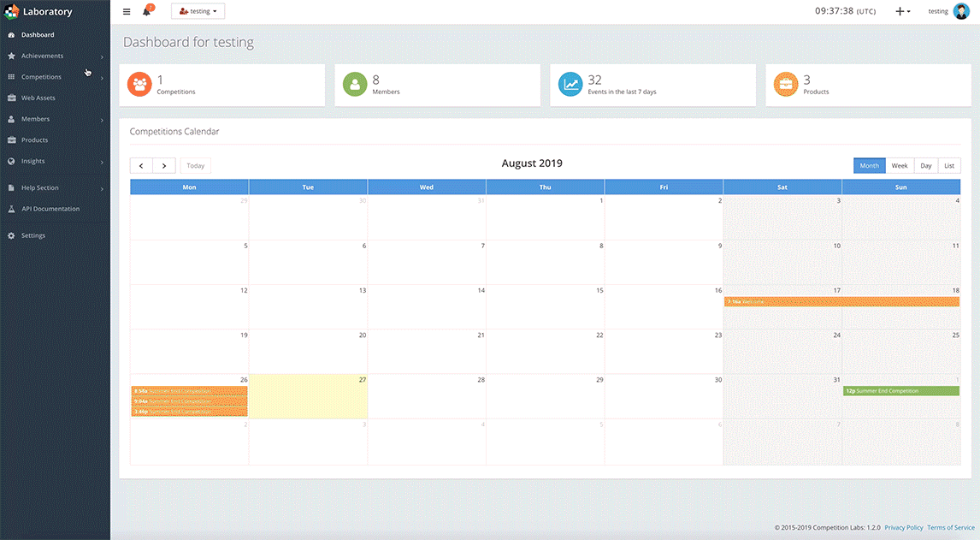The height and width of the screenshot is (540, 980).
Task: Click the user avatar in top right
Action: (x=961, y=11)
